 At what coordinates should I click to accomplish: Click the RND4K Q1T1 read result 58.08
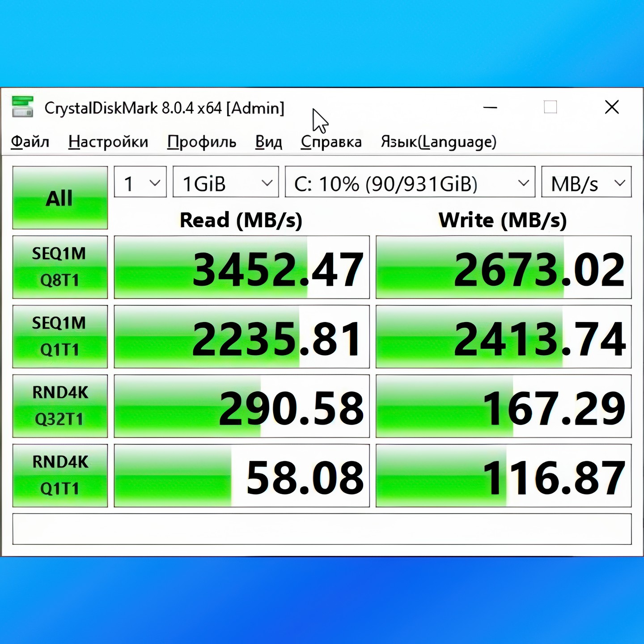point(242,475)
